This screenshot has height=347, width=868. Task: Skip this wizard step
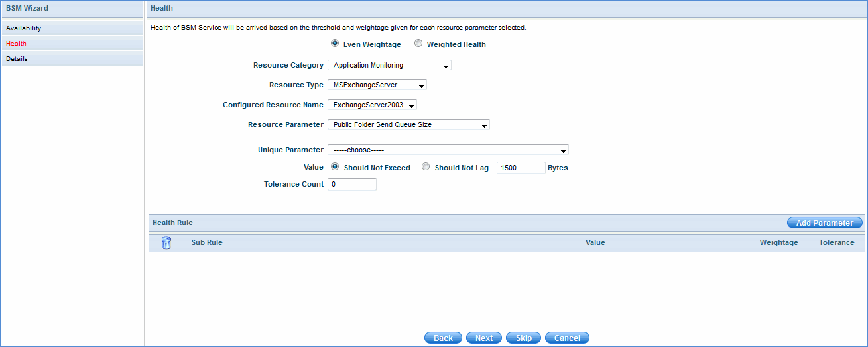pyautogui.click(x=523, y=338)
